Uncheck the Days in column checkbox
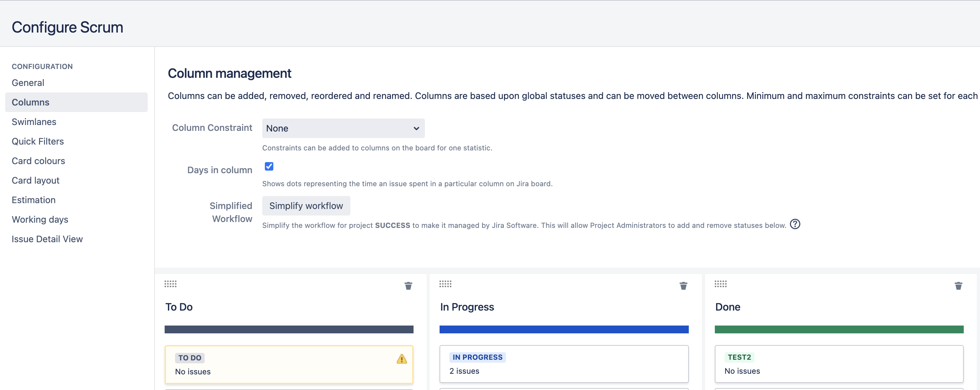 [269, 166]
